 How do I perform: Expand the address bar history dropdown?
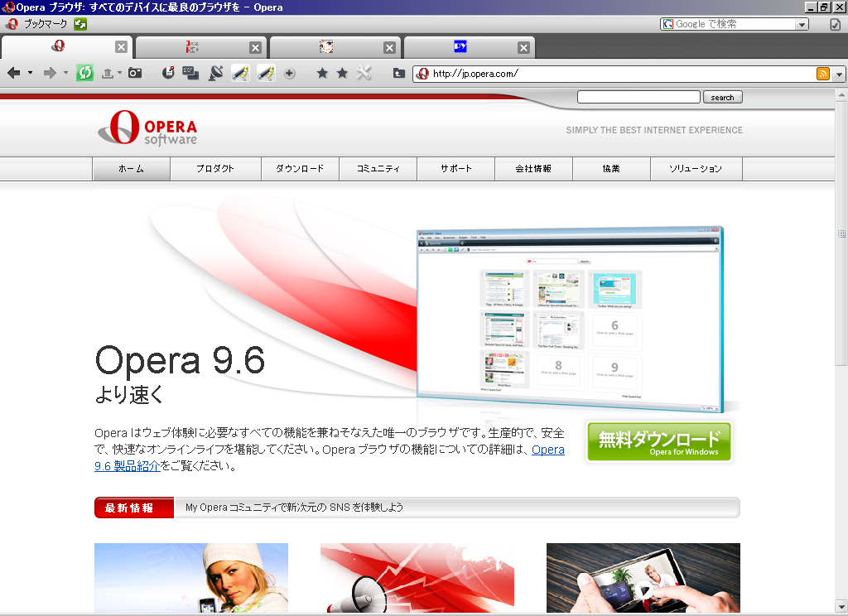(x=840, y=74)
